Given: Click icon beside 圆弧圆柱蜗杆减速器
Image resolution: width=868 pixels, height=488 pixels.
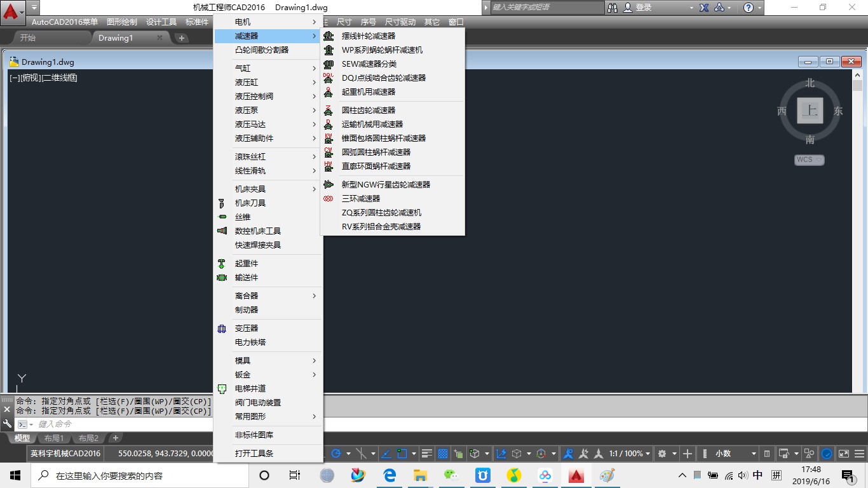Looking at the screenshot, I should pyautogui.click(x=329, y=152).
